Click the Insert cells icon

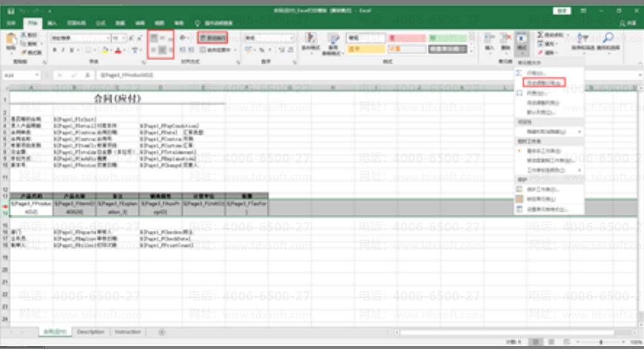coord(488,40)
